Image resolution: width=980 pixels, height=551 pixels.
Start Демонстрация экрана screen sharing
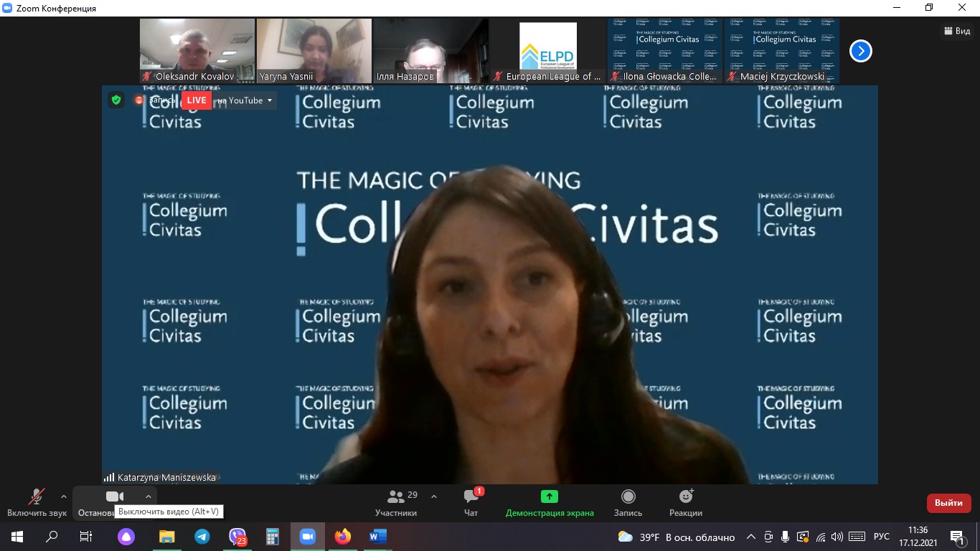[550, 502]
